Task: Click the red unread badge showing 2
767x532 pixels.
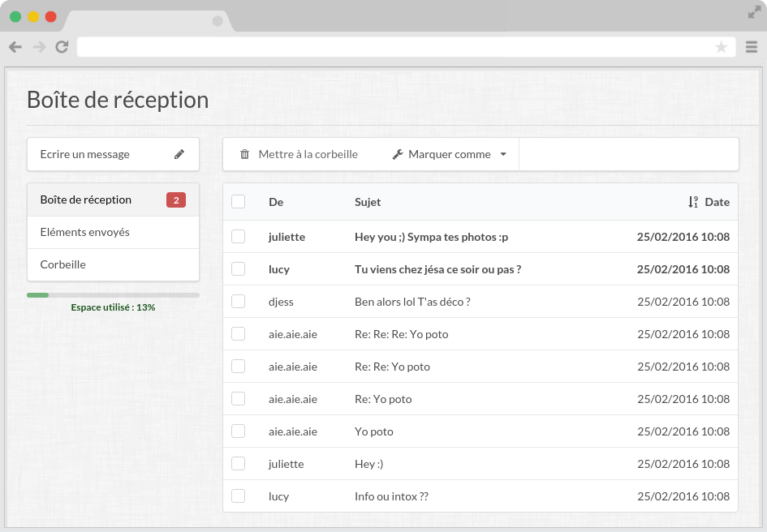Action: (176, 200)
